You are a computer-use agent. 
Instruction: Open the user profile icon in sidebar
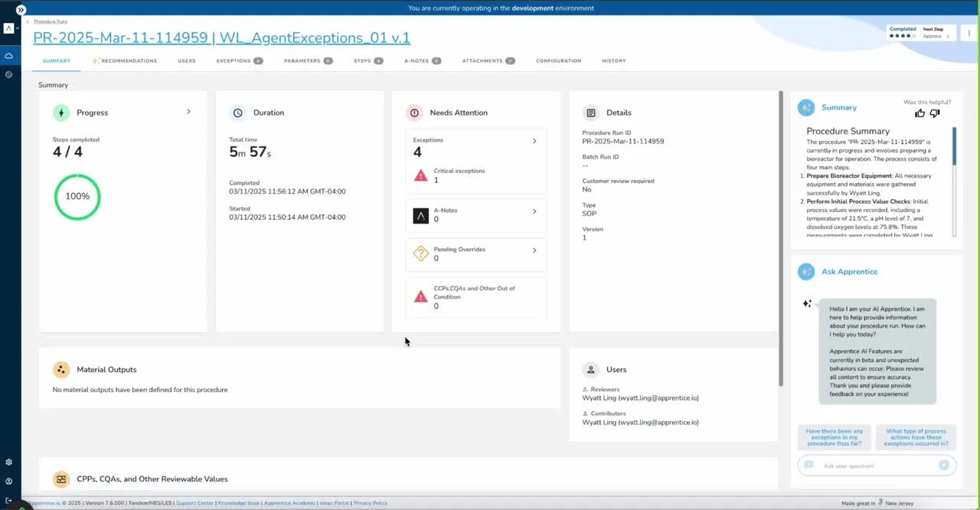pos(8,482)
